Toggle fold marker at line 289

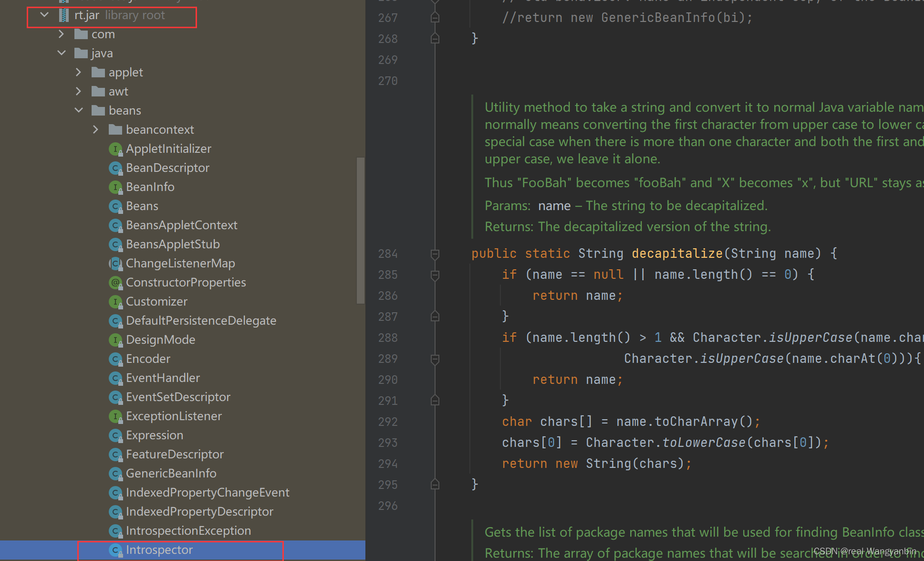pos(435,359)
